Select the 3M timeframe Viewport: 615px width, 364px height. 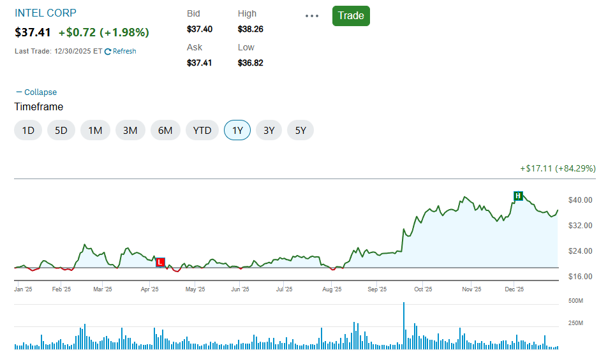pyautogui.click(x=130, y=130)
